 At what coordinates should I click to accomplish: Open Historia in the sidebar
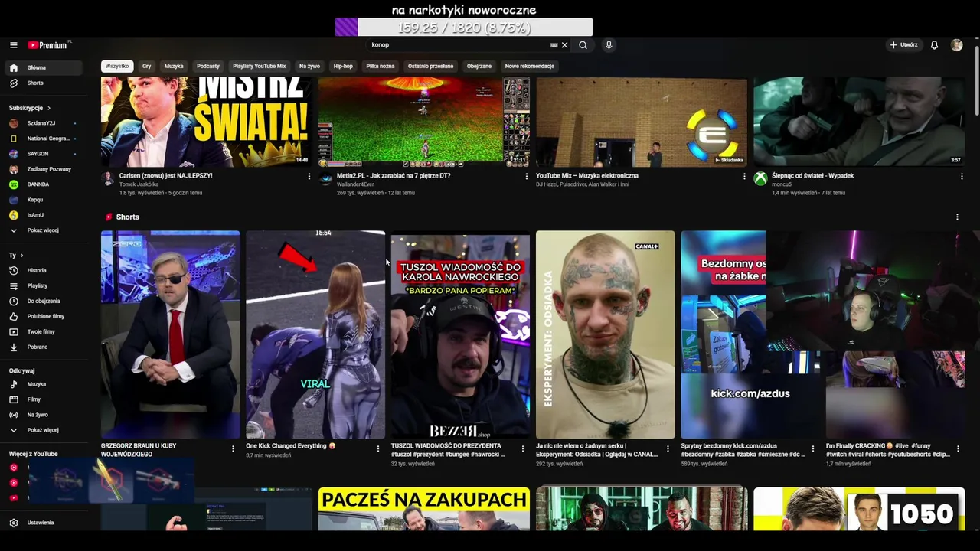44,270
